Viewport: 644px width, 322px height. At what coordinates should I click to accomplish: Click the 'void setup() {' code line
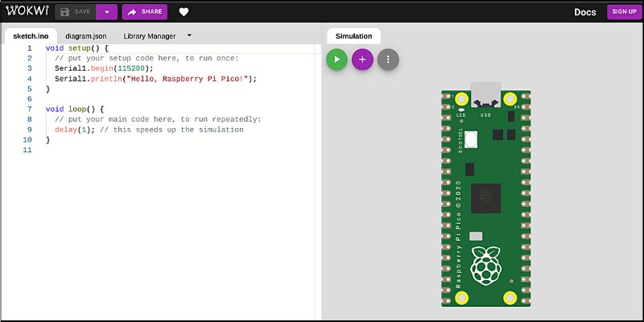76,48
